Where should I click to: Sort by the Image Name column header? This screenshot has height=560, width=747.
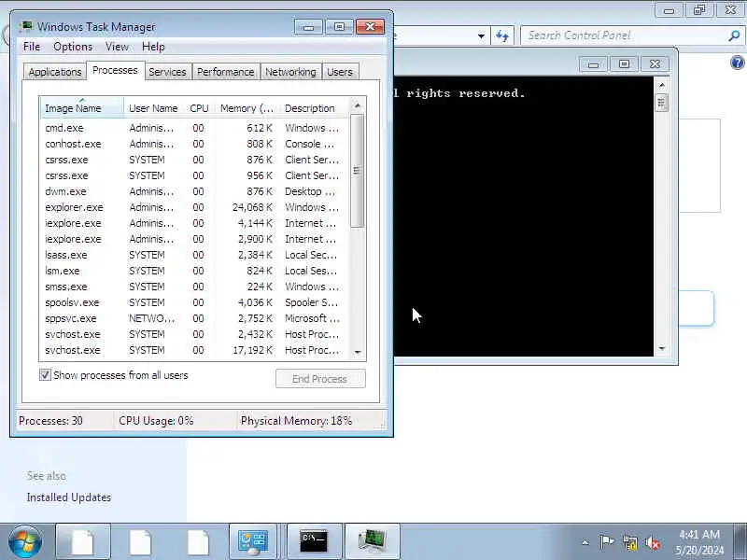point(82,108)
